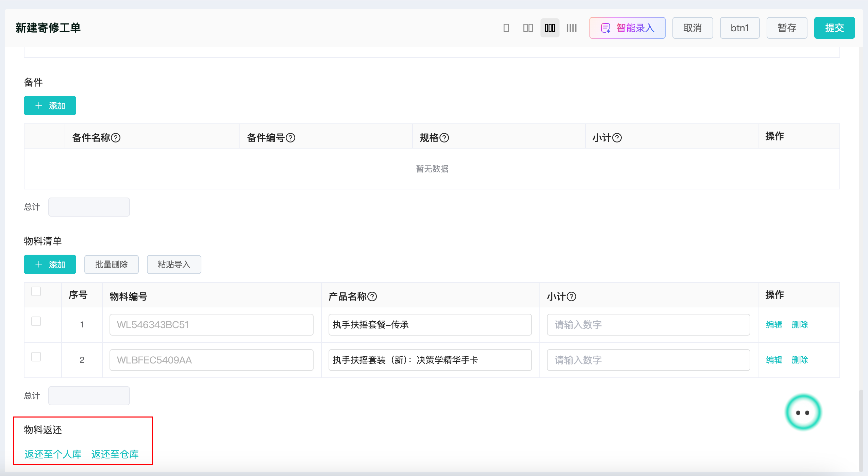Click the 新建寄修工单 page title
Image resolution: width=868 pixels, height=476 pixels.
pos(48,28)
